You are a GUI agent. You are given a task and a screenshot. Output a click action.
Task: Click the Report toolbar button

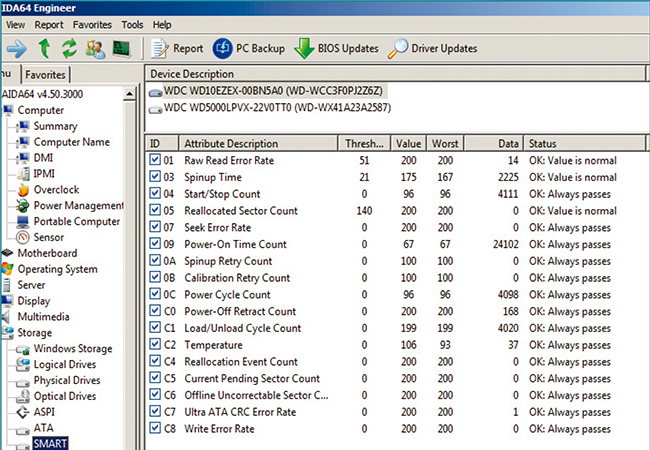click(177, 48)
